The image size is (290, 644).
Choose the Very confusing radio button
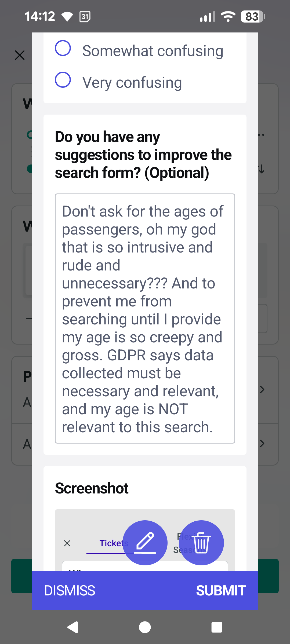coord(63,80)
